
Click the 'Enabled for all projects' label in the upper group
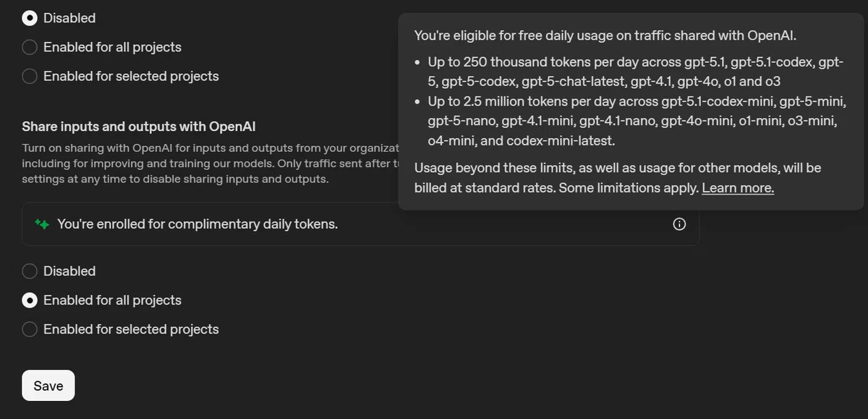coord(112,47)
